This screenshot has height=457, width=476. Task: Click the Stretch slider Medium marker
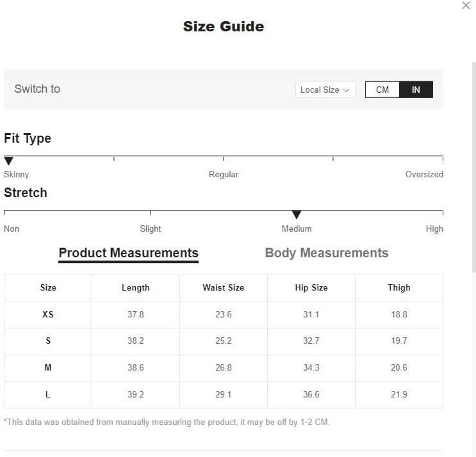tap(297, 214)
